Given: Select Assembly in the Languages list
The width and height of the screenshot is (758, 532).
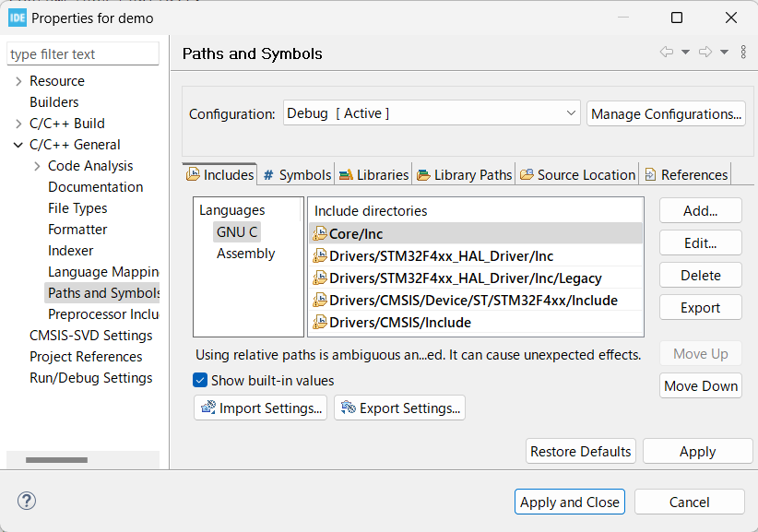Looking at the screenshot, I should coord(245,254).
